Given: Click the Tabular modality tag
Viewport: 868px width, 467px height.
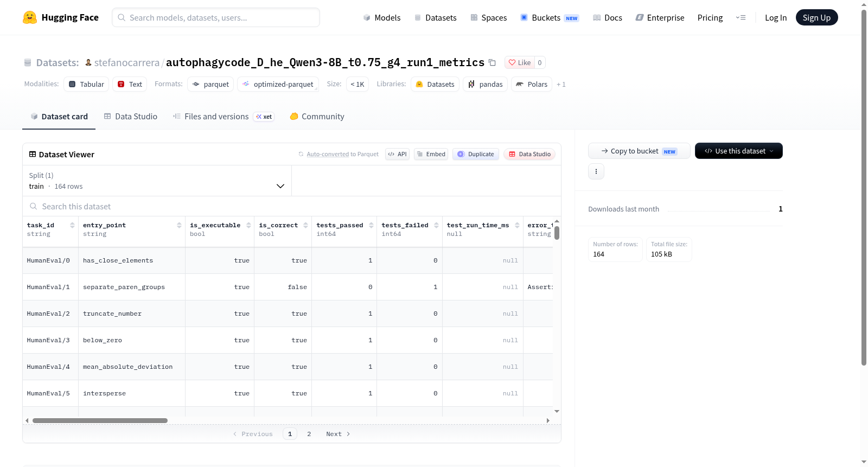Looking at the screenshot, I should [x=86, y=84].
